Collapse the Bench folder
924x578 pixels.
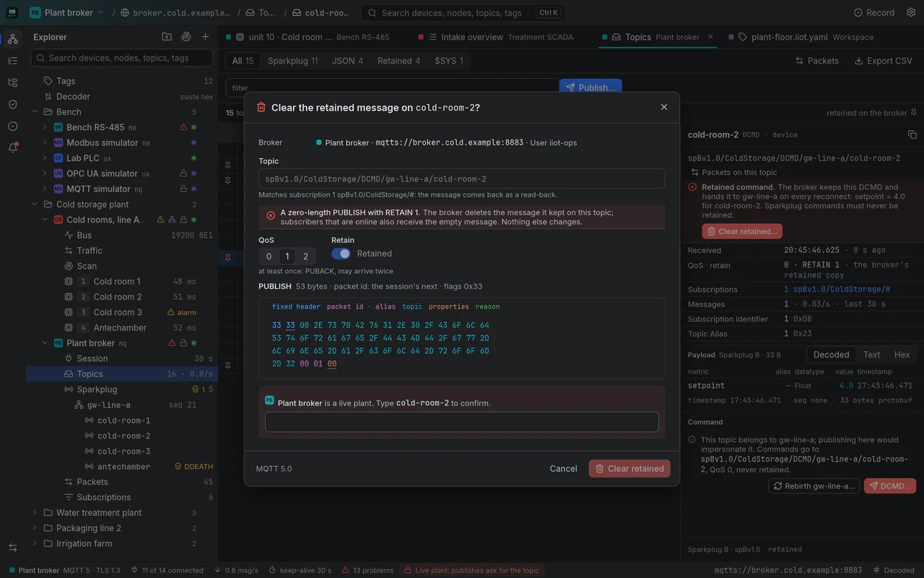coord(35,112)
